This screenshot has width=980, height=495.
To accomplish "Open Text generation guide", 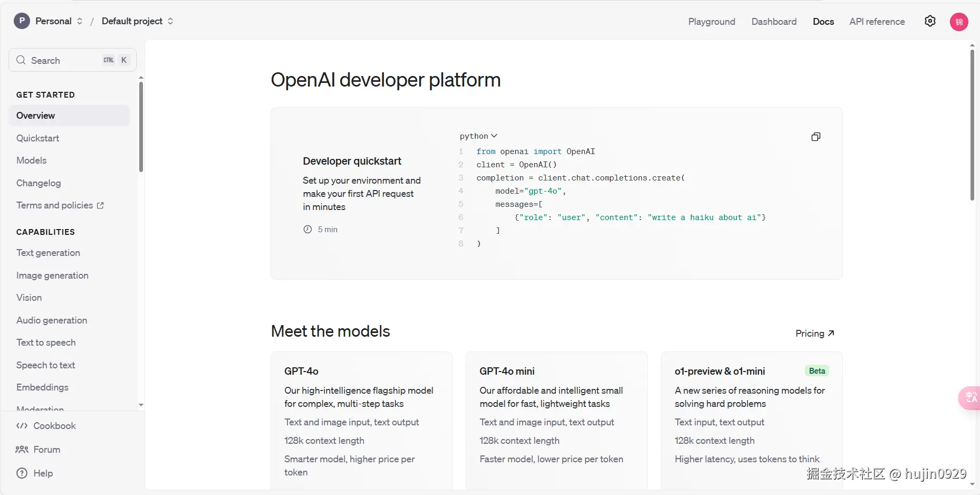I will pos(48,253).
